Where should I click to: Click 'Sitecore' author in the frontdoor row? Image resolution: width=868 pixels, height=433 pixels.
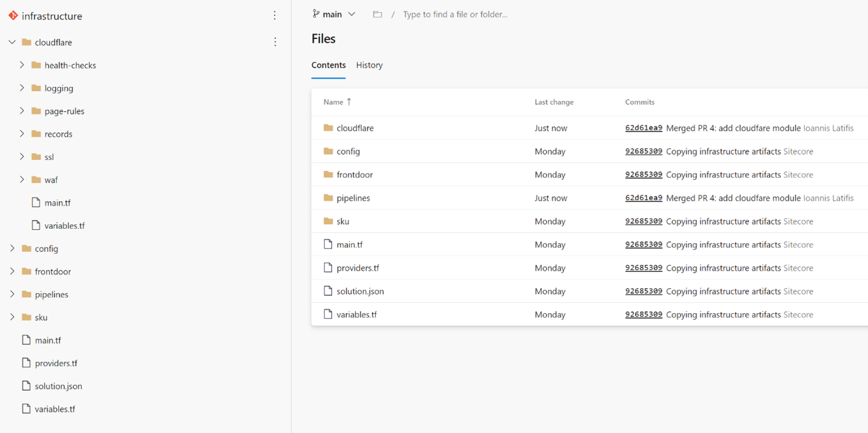click(x=798, y=175)
